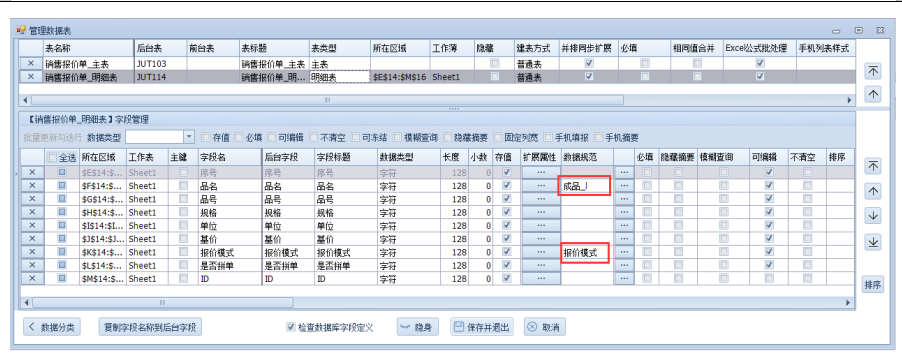Screen dimensions: 902x363
Task: Select row checkbox for 品号 field
Action: pyautogui.click(x=62, y=198)
